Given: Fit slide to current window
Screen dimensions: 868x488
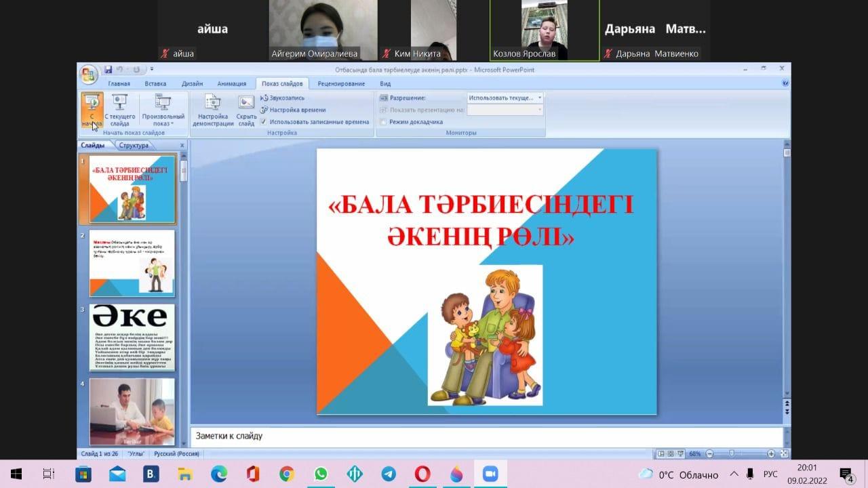Looking at the screenshot, I should pos(785,453).
